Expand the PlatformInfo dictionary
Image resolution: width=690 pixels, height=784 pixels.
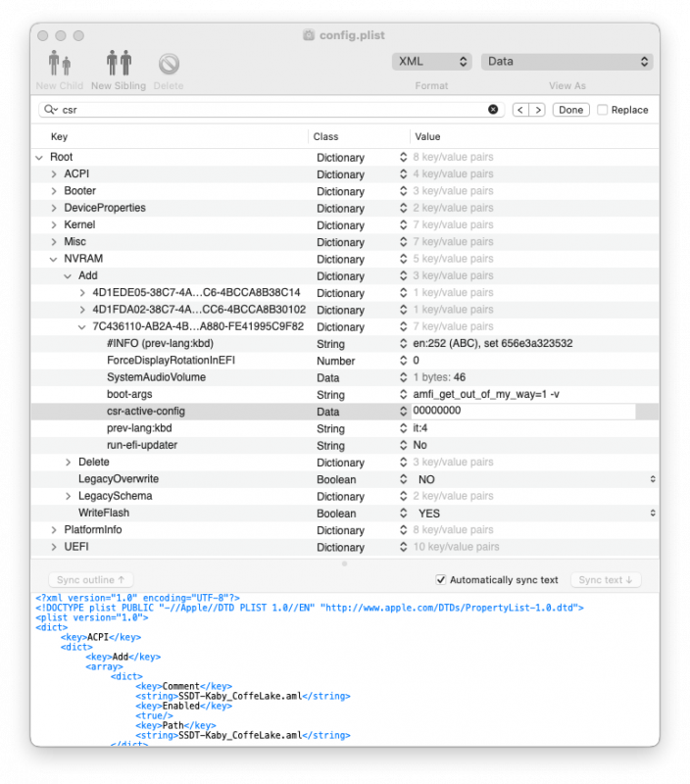54,530
